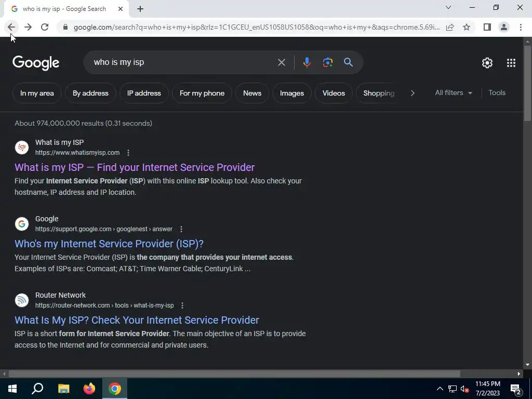Open a new tab with plus button
The width and height of the screenshot is (532, 399).
click(x=140, y=9)
